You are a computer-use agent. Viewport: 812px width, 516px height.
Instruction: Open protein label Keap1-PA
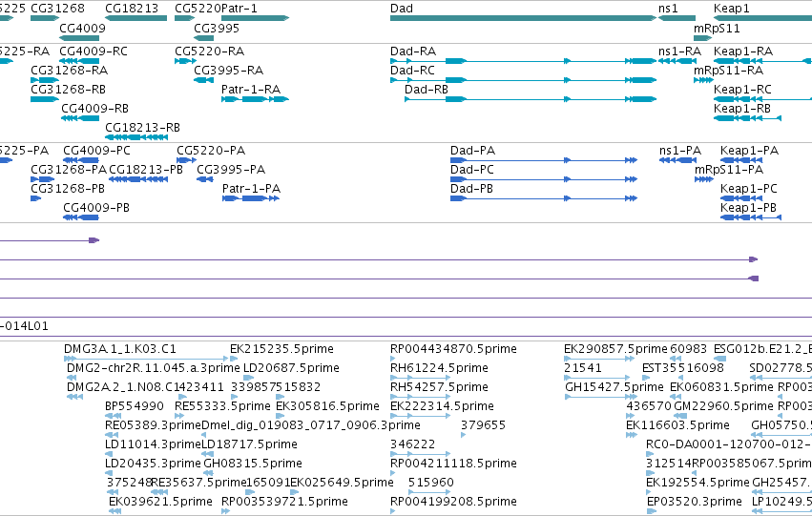(x=749, y=151)
